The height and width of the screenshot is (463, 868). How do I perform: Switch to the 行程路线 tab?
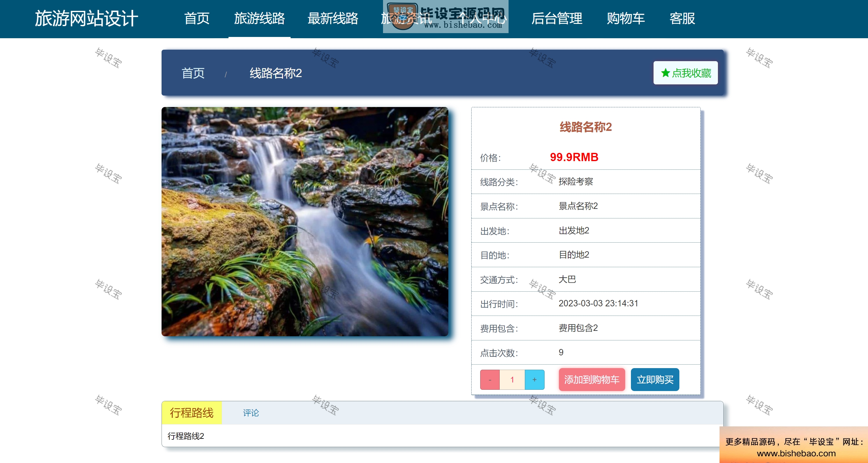click(x=192, y=412)
